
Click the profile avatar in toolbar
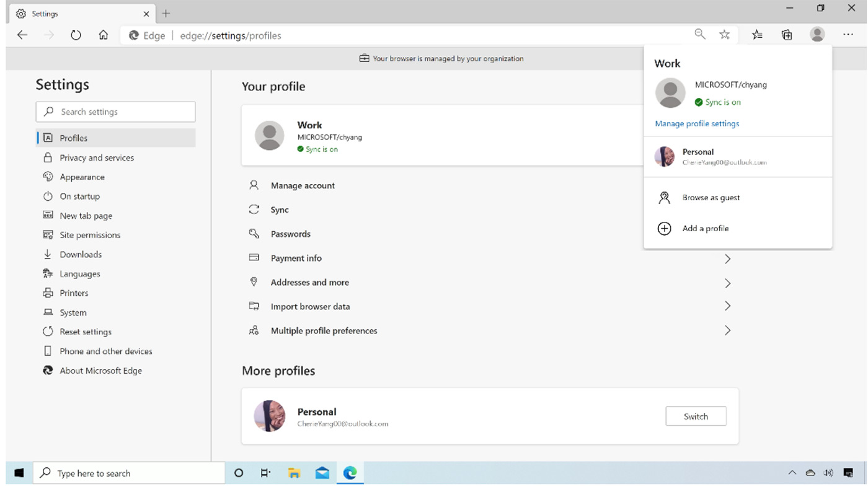click(x=817, y=35)
